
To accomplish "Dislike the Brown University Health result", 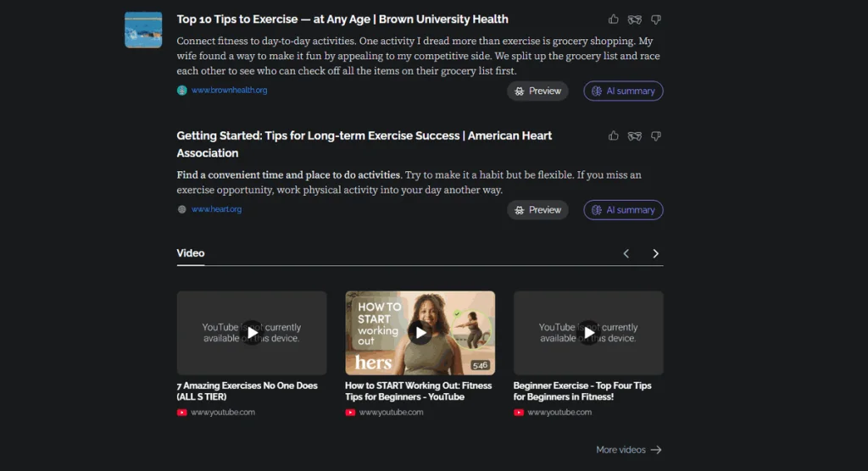I will pos(656,20).
